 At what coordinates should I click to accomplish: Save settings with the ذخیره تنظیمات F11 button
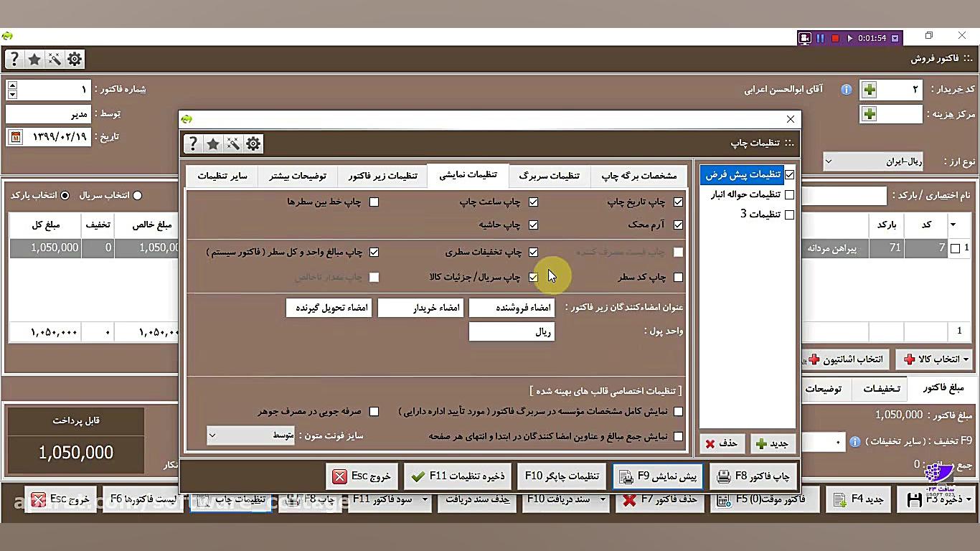click(x=457, y=476)
